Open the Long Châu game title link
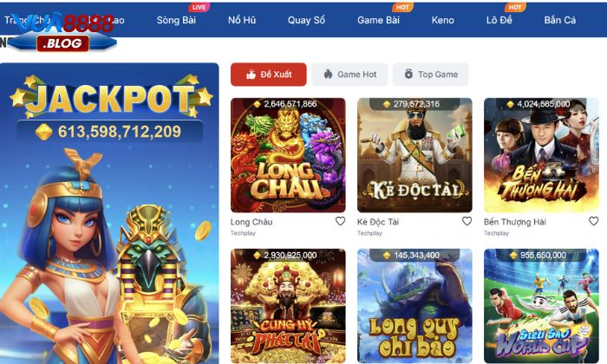The width and height of the screenshot is (607, 364). click(251, 222)
